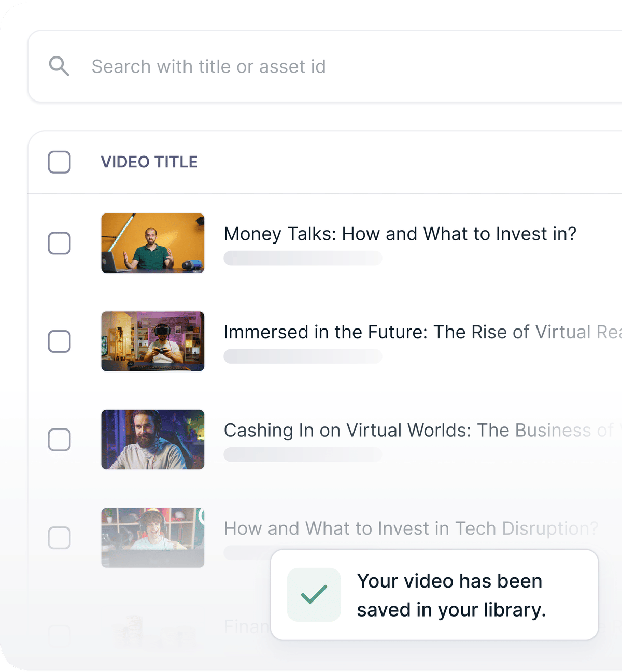Viewport: 622px width, 672px height.
Task: Open the Money Talks video thumbnail
Action: click(x=152, y=243)
